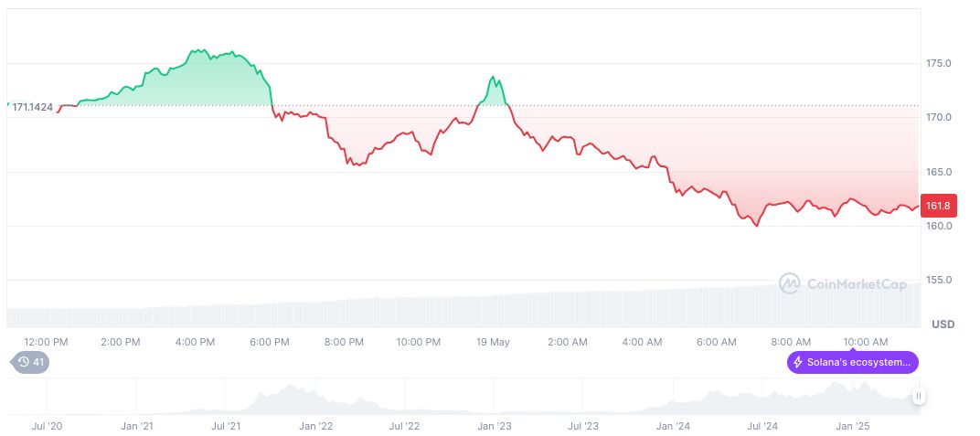The image size is (980, 436).
Task: Click the 10:00 AM time axis label
Action: 865,342
